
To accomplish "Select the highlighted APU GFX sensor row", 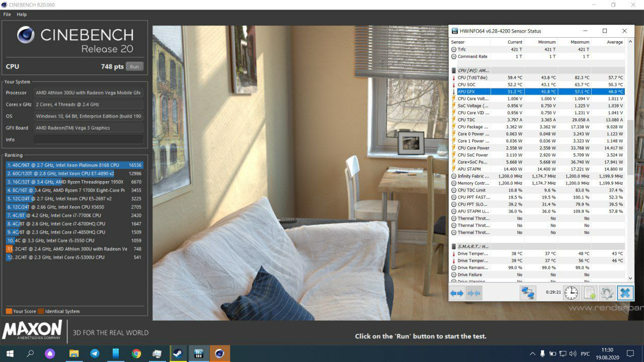I will pyautogui.click(x=537, y=92).
